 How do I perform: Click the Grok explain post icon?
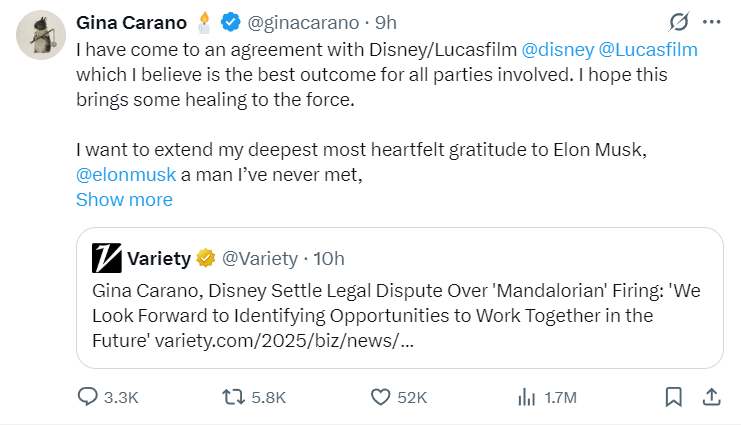[x=678, y=21]
